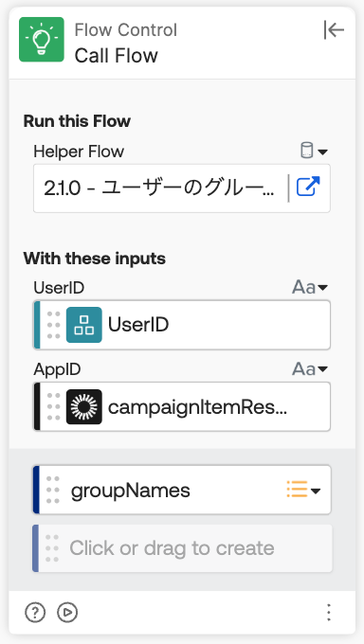The width and height of the screenshot is (364, 644).
Task: Open the vertical three-dot options menu
Action: (x=328, y=613)
